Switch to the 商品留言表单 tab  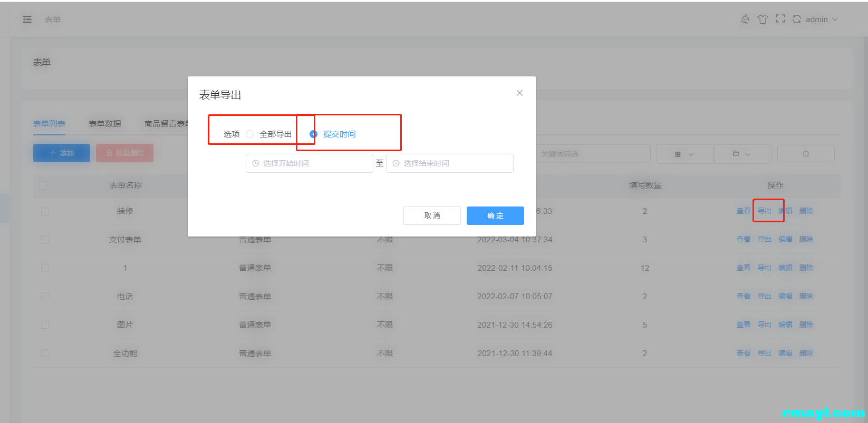tap(166, 124)
